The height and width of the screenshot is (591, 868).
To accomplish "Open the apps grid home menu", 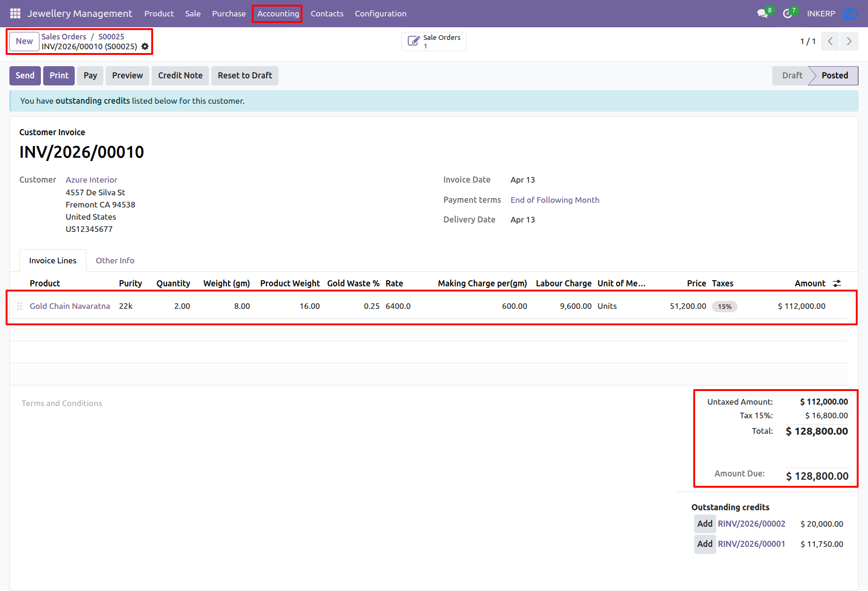I will click(15, 14).
